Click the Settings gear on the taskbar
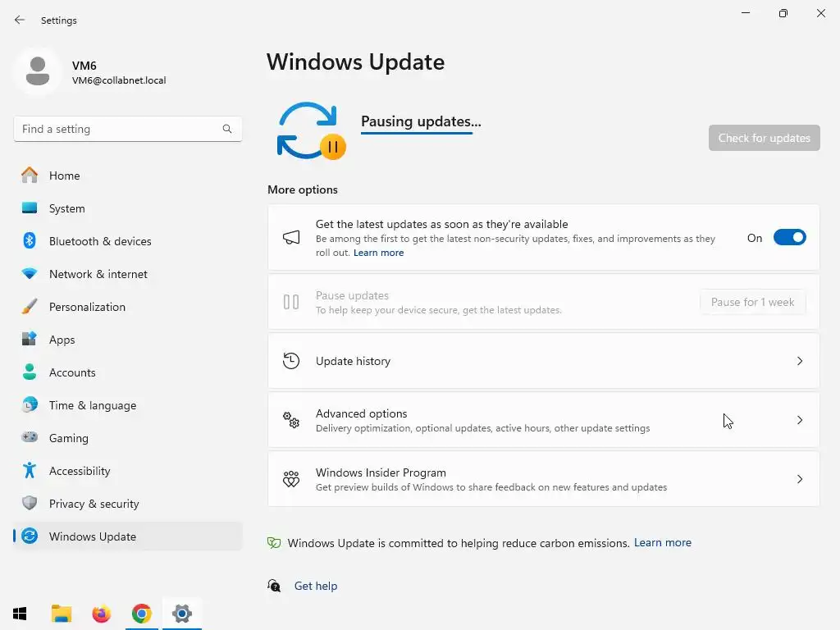 point(181,614)
